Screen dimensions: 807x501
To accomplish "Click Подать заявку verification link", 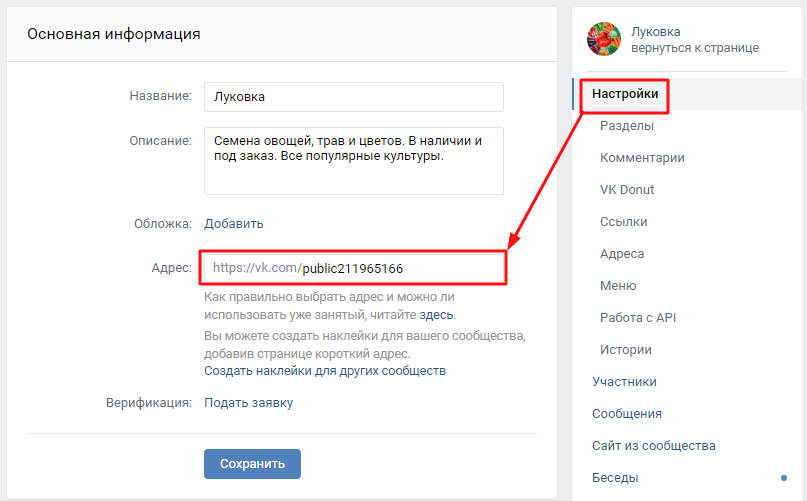I will pyautogui.click(x=249, y=403).
